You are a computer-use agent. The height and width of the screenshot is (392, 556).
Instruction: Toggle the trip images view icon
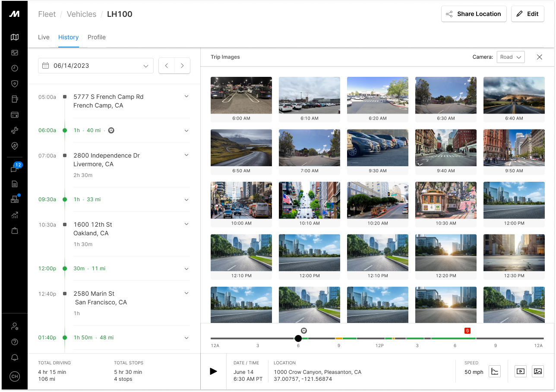[x=537, y=371]
